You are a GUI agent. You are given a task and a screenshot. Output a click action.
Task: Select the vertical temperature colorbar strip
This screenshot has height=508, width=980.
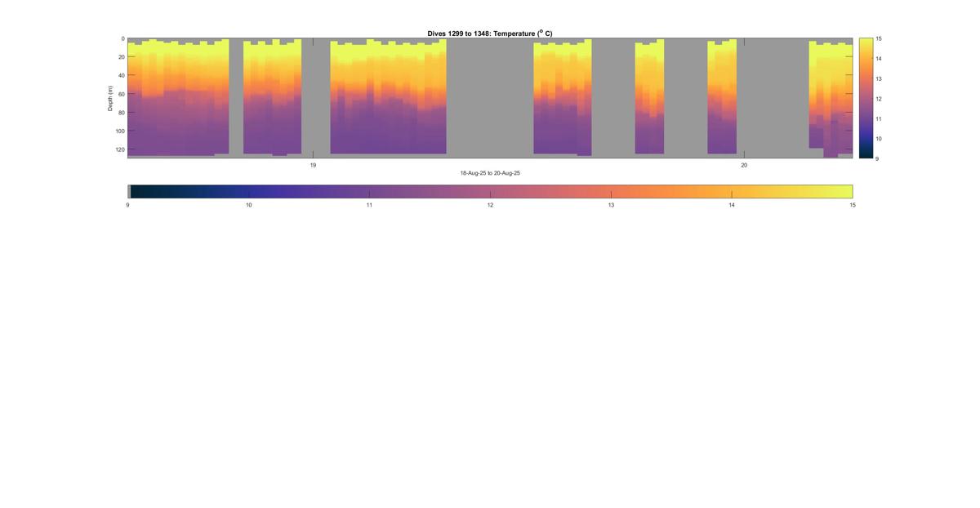[865, 98]
